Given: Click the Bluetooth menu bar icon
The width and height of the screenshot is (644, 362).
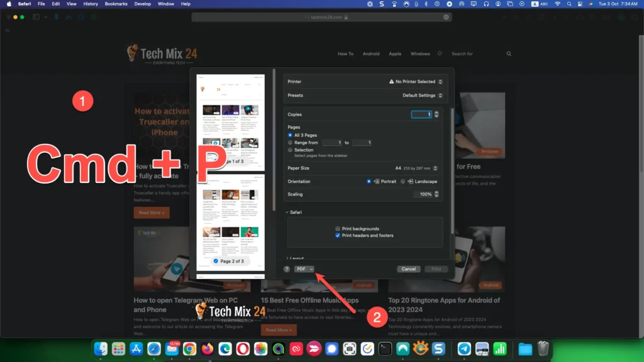Looking at the screenshot, I should 426,4.
